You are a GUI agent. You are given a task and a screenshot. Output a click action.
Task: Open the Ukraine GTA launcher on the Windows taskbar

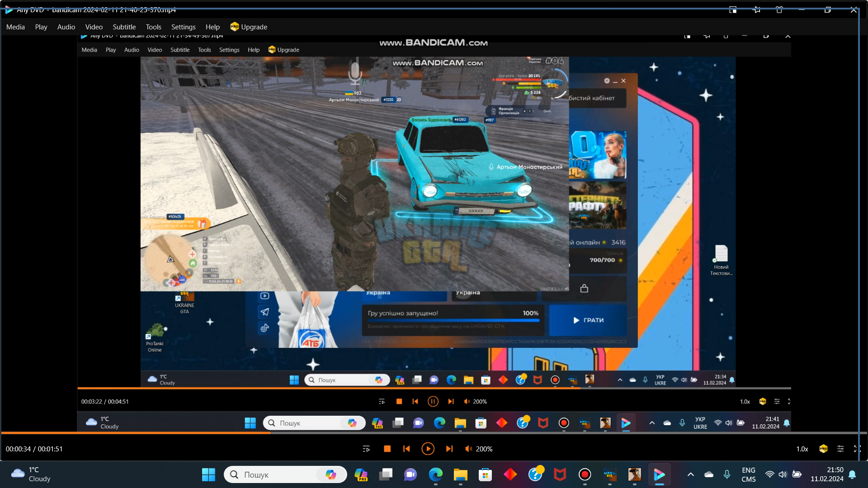[x=610, y=474]
